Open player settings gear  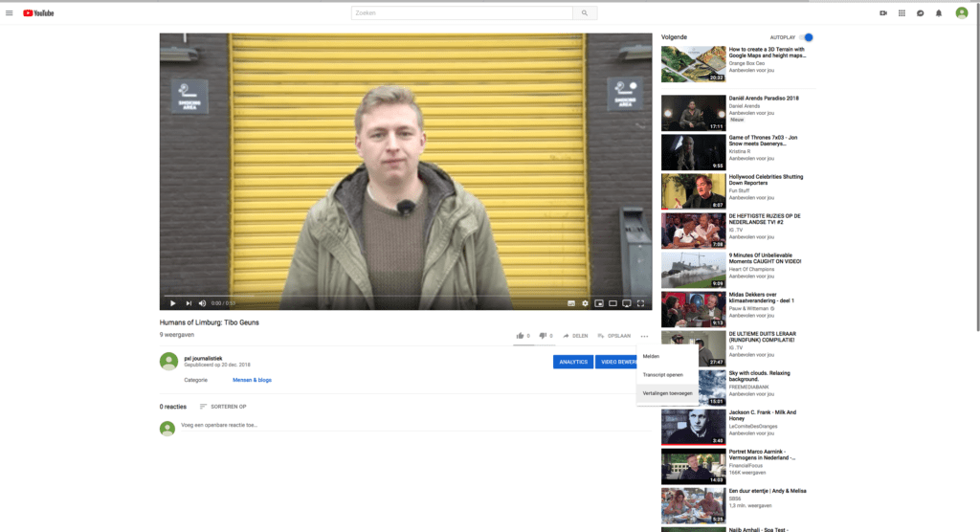click(x=585, y=303)
